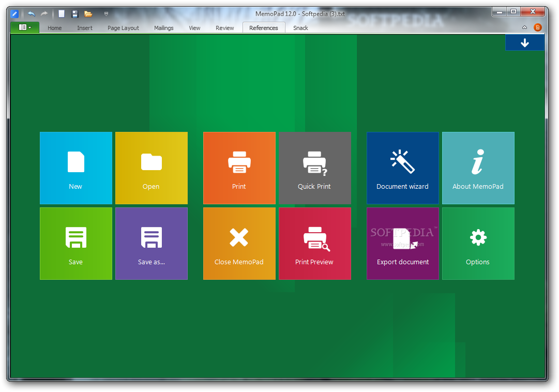559x392 pixels.
Task: Select the purple Save as... tile
Action: point(152,244)
